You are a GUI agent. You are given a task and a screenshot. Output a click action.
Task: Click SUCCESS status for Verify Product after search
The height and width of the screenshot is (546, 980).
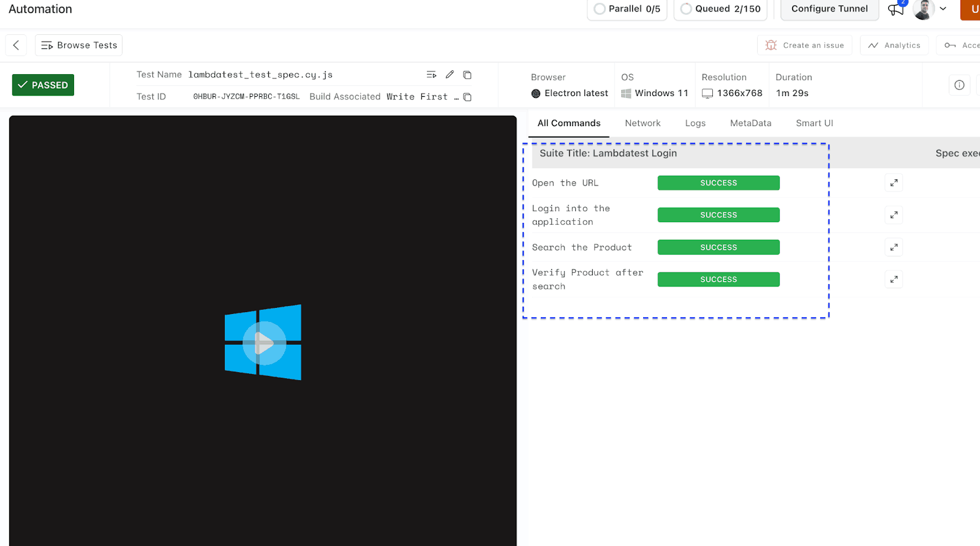click(x=718, y=279)
